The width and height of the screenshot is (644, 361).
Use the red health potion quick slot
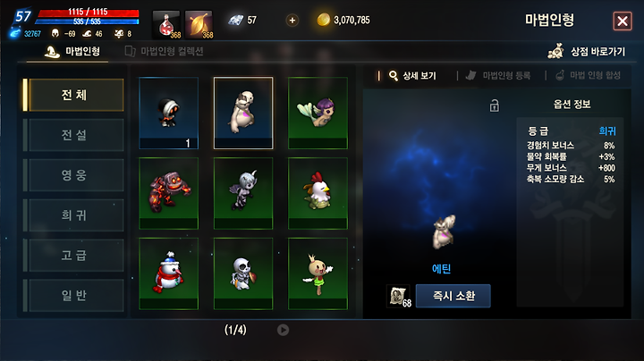166,25
